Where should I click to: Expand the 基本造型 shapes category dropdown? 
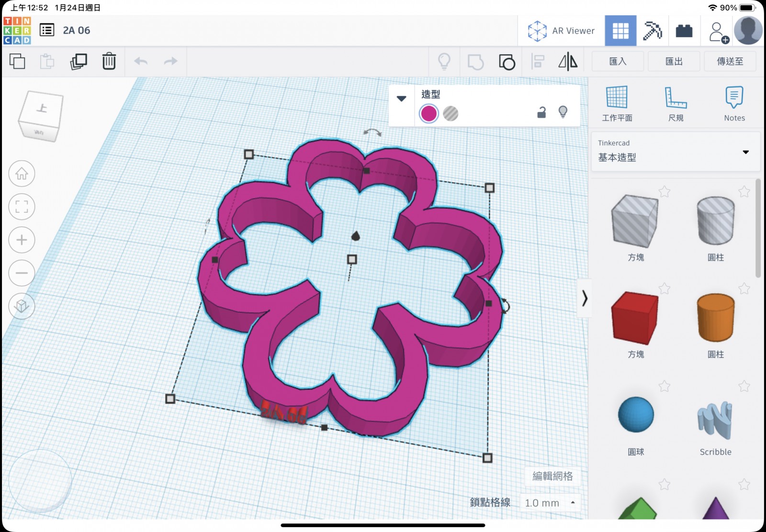pyautogui.click(x=676, y=151)
